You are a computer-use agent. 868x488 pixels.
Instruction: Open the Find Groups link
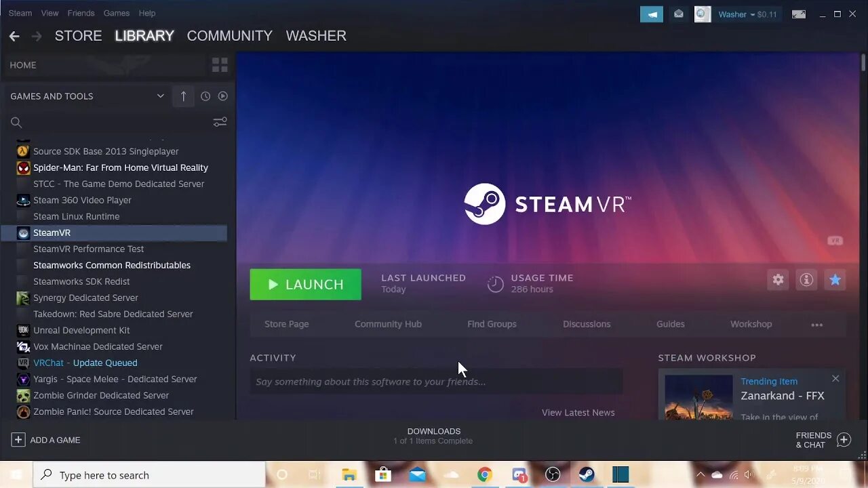point(492,324)
